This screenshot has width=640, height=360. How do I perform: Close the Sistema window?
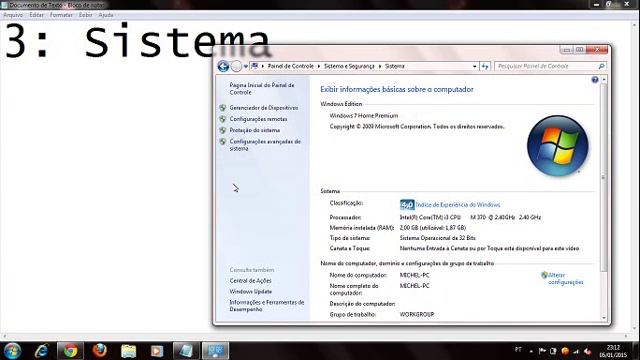[597, 50]
